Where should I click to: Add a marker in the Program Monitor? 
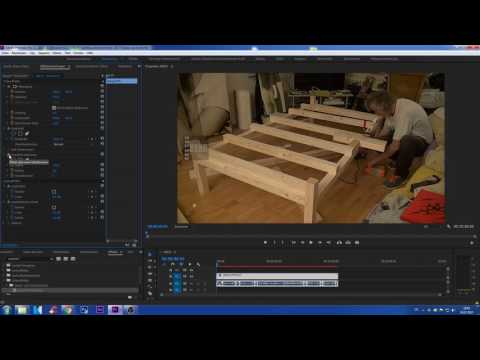click(x=265, y=242)
